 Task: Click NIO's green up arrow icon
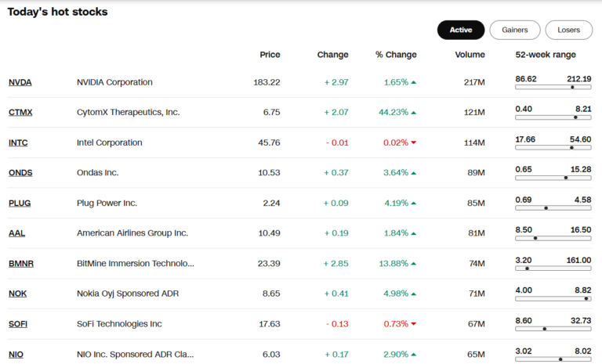click(414, 355)
